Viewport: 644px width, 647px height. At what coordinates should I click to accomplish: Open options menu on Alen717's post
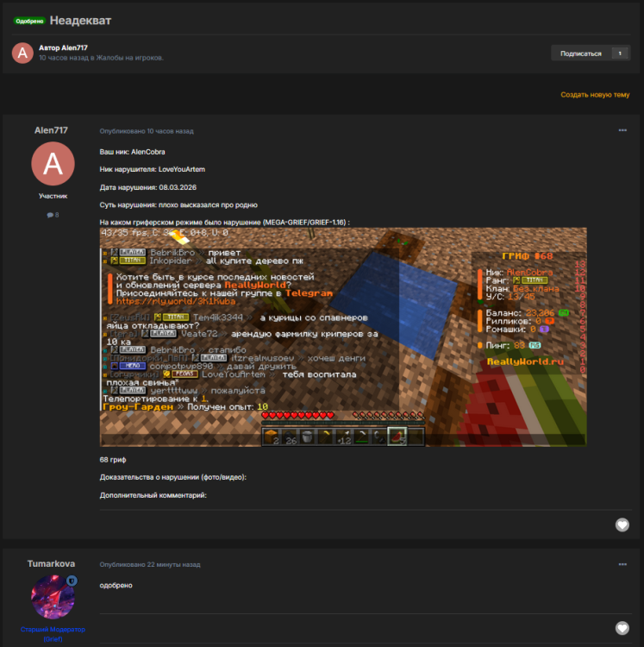622,130
